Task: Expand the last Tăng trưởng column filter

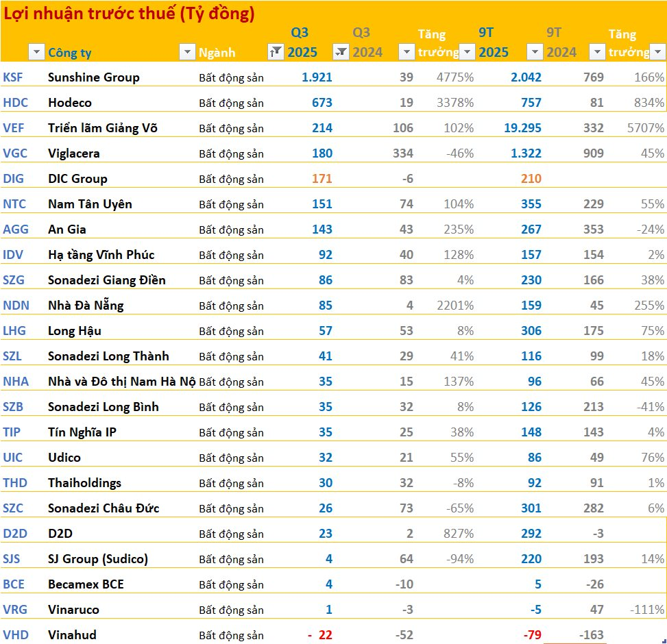Action: click(x=657, y=52)
